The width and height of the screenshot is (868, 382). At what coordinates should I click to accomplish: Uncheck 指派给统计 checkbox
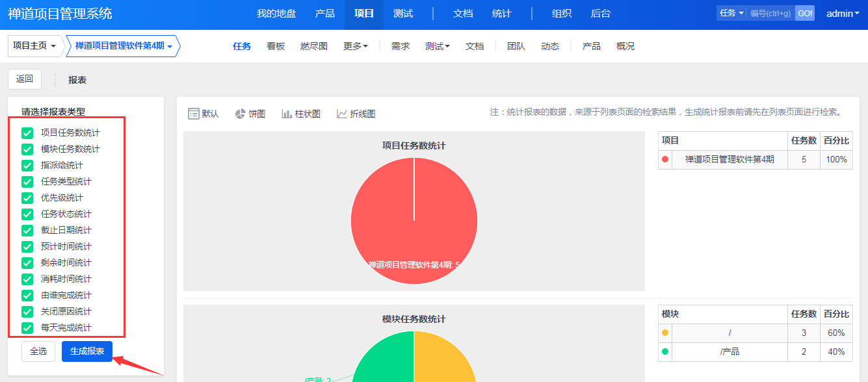(27, 165)
